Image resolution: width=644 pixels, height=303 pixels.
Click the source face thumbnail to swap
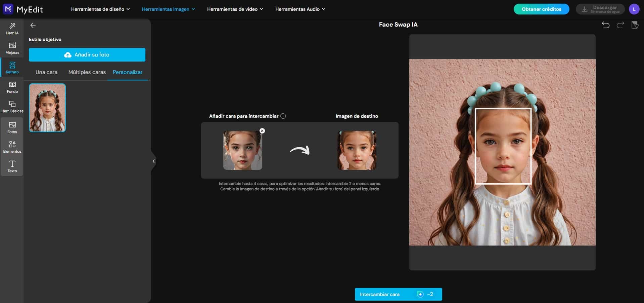[x=243, y=150]
